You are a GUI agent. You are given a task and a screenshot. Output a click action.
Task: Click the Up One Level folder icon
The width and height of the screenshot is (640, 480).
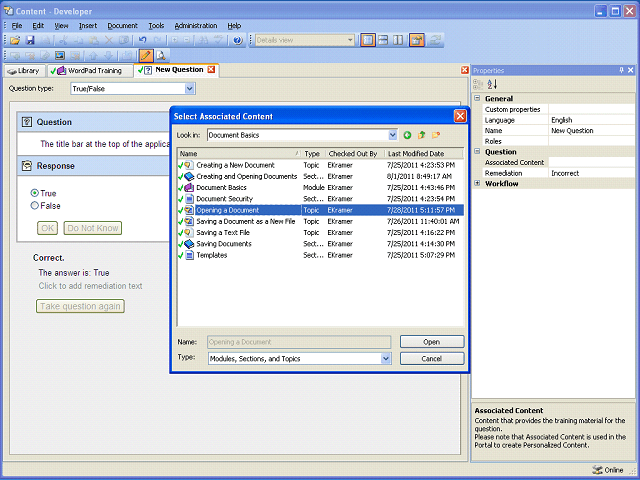click(422, 135)
